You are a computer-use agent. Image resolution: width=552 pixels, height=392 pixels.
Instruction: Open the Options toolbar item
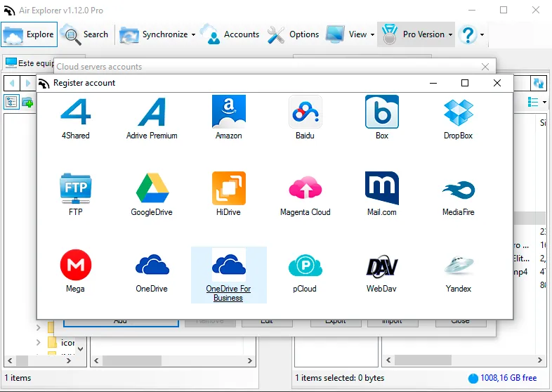click(x=294, y=34)
